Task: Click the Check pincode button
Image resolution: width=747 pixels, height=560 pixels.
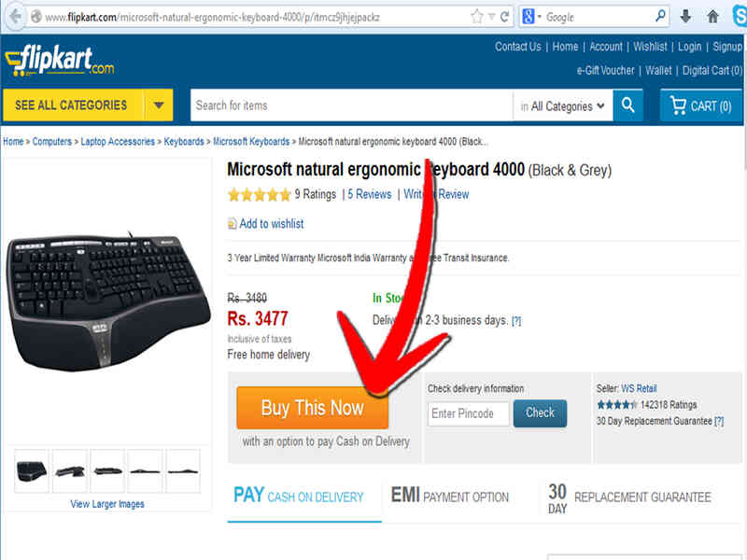Action: (x=540, y=413)
